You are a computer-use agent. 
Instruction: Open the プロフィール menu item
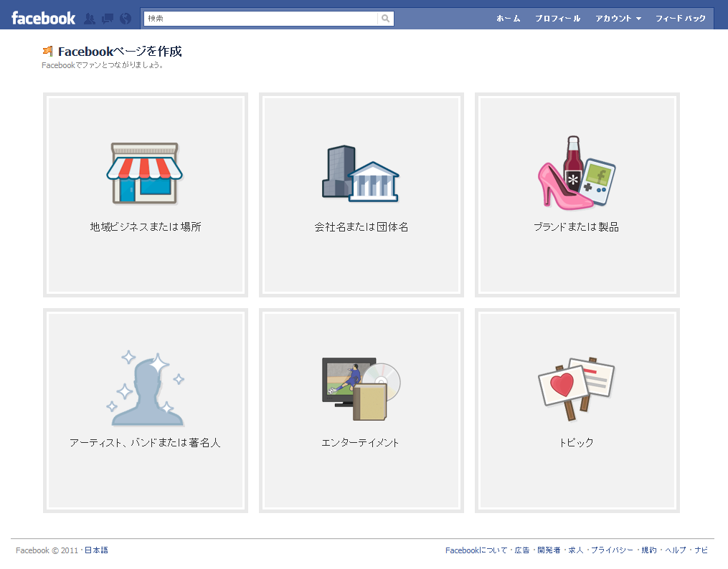coord(557,19)
